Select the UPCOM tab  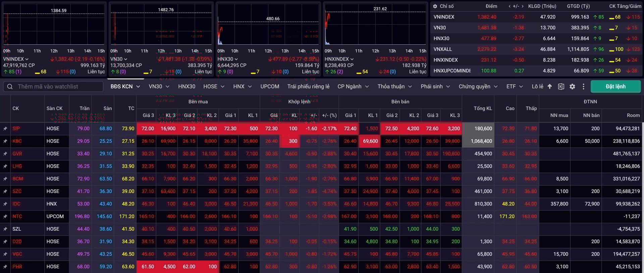click(270, 87)
